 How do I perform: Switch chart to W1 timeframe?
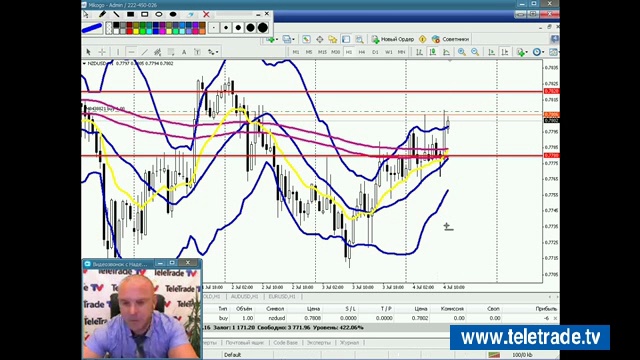pos(389,52)
